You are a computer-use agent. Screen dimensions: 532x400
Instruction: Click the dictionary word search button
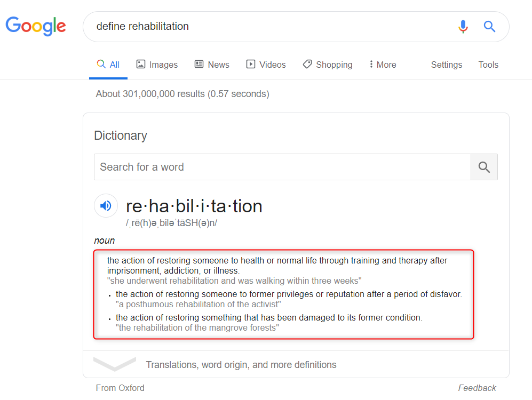coord(484,167)
